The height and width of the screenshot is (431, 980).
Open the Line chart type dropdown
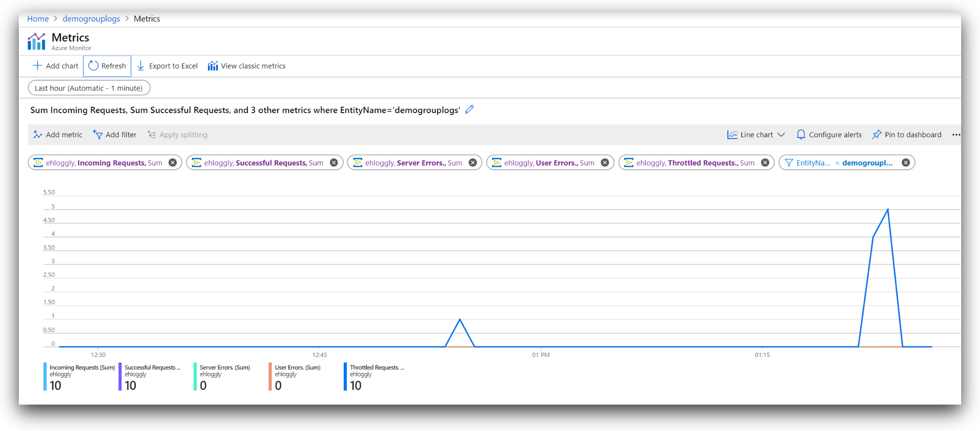coord(756,135)
